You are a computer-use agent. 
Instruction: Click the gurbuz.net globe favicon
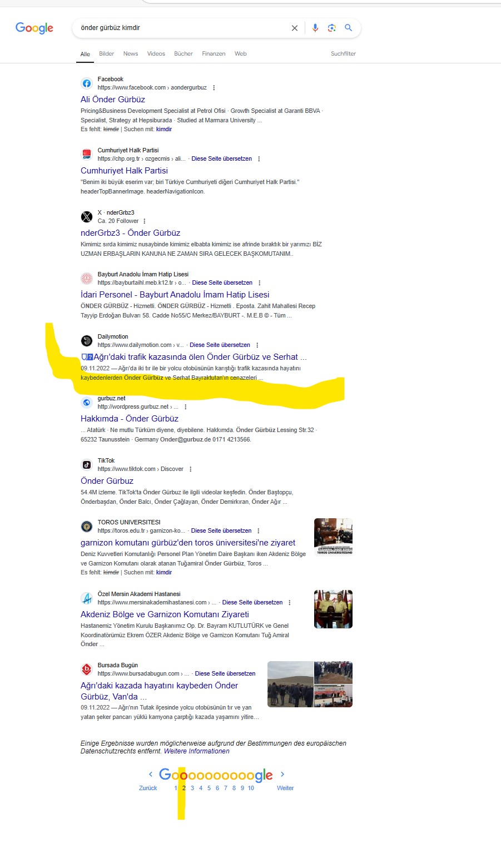pyautogui.click(x=87, y=403)
